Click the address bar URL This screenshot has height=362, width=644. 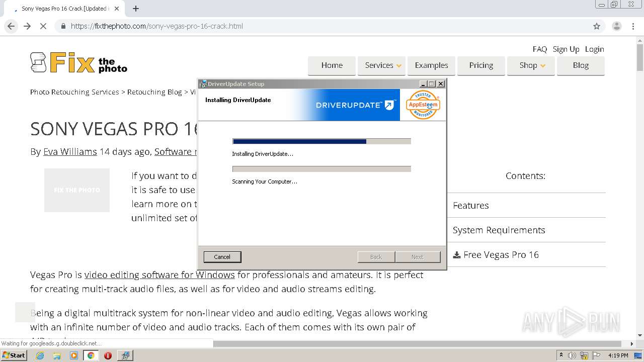pyautogui.click(x=156, y=26)
